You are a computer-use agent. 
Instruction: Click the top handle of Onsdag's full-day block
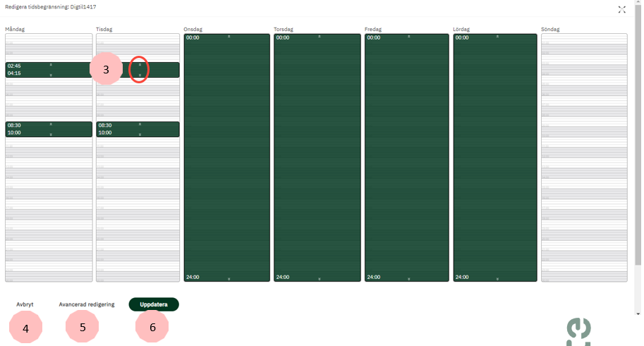(x=229, y=37)
